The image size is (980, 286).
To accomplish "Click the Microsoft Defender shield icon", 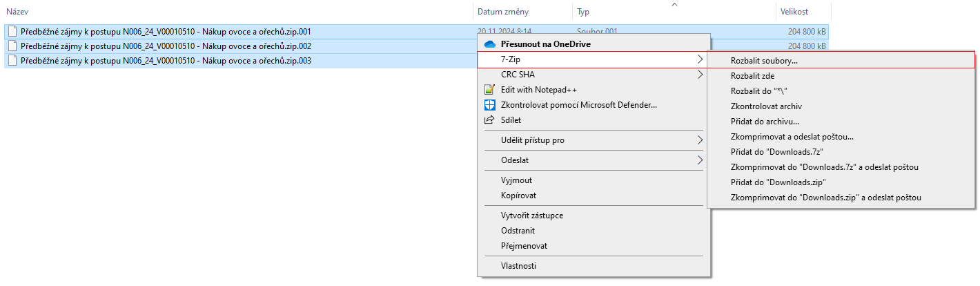I will coord(490,105).
